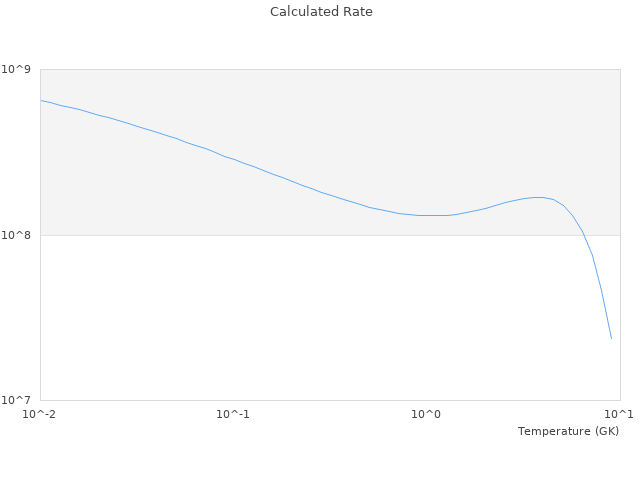Click the "Temperature (GK)" axis label
Viewport: 640px width, 480px height.
[568, 431]
